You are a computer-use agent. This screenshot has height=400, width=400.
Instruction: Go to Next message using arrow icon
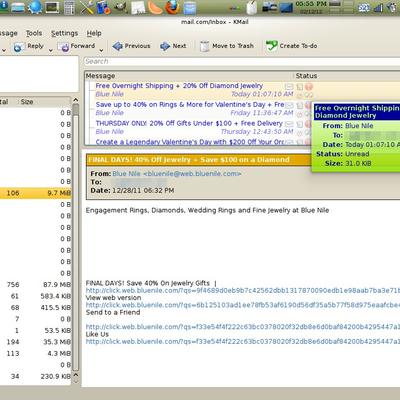[x=165, y=46]
